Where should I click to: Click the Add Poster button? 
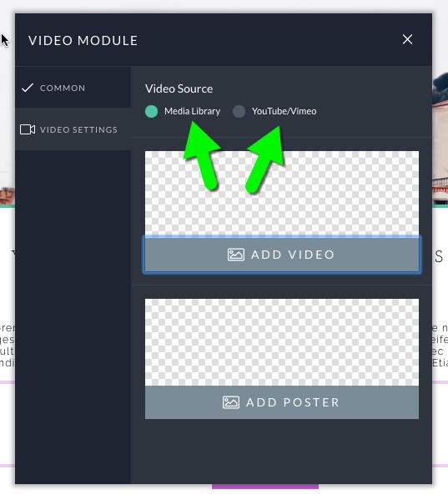coord(282,402)
